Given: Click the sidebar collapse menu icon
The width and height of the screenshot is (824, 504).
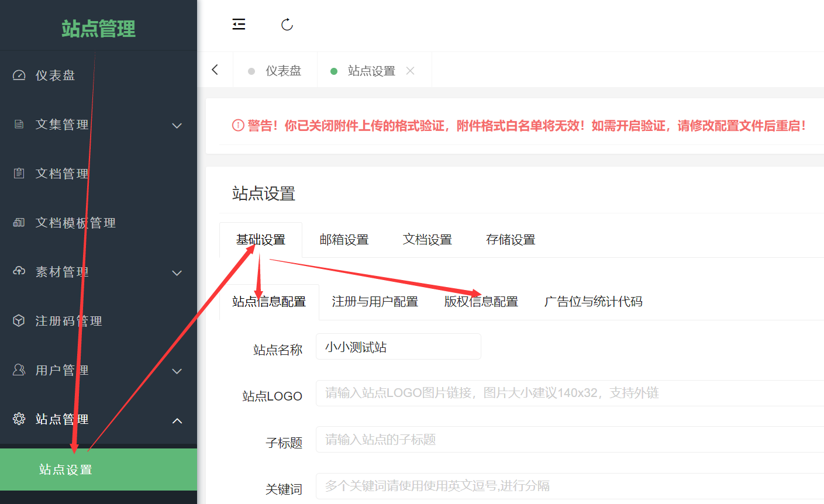Looking at the screenshot, I should pos(239,25).
